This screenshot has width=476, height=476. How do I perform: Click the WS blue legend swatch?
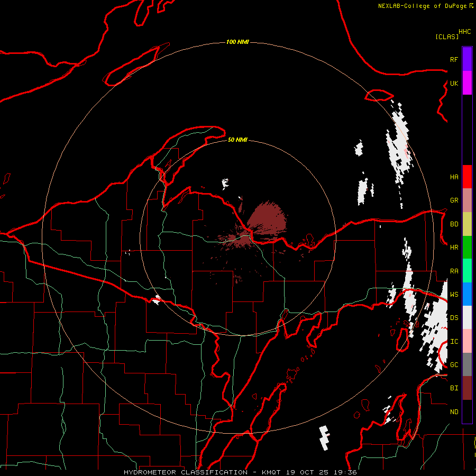point(467,294)
